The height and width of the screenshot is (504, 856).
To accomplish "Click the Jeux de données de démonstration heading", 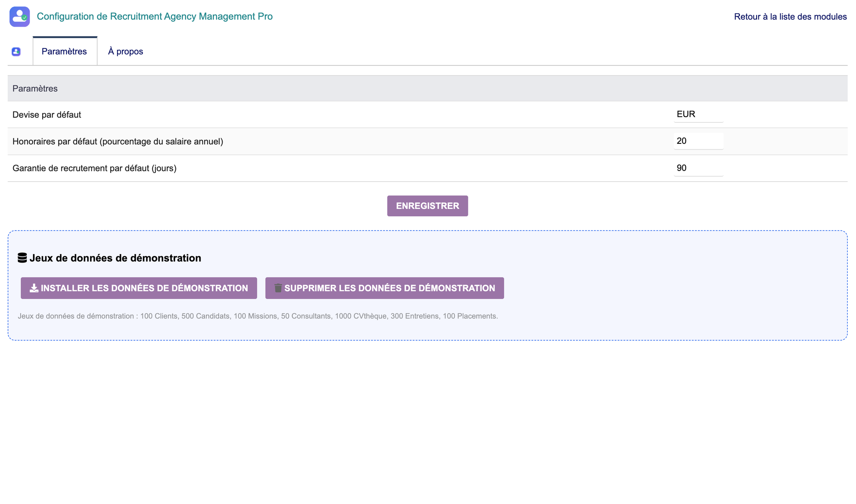I will pyautogui.click(x=115, y=258).
